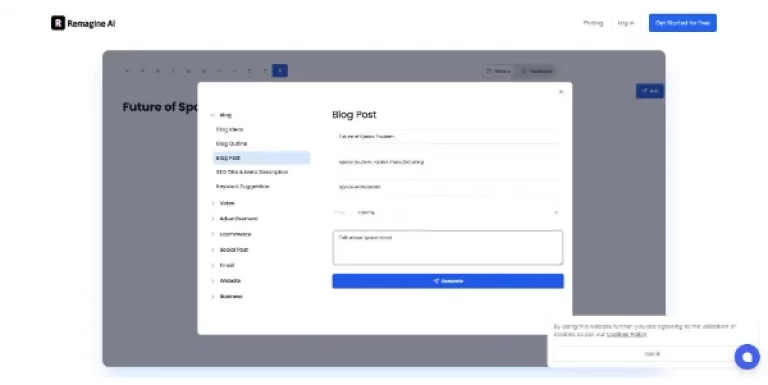Toggle underline formatting in editor toolbar

[x=188, y=71]
